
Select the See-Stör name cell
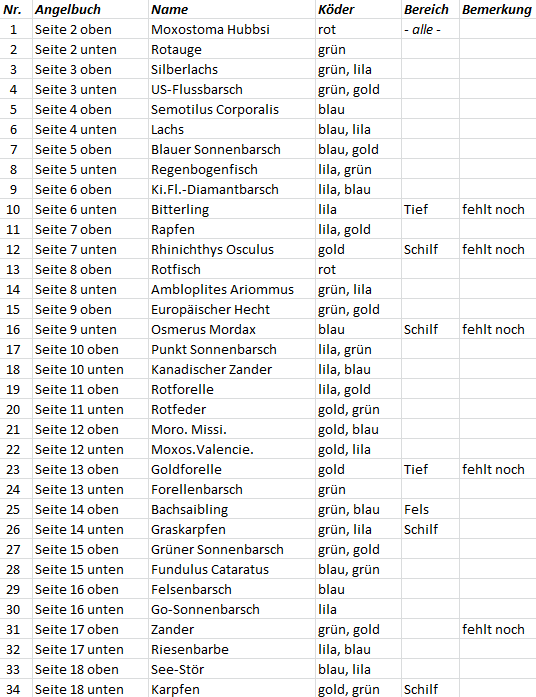(x=232, y=669)
